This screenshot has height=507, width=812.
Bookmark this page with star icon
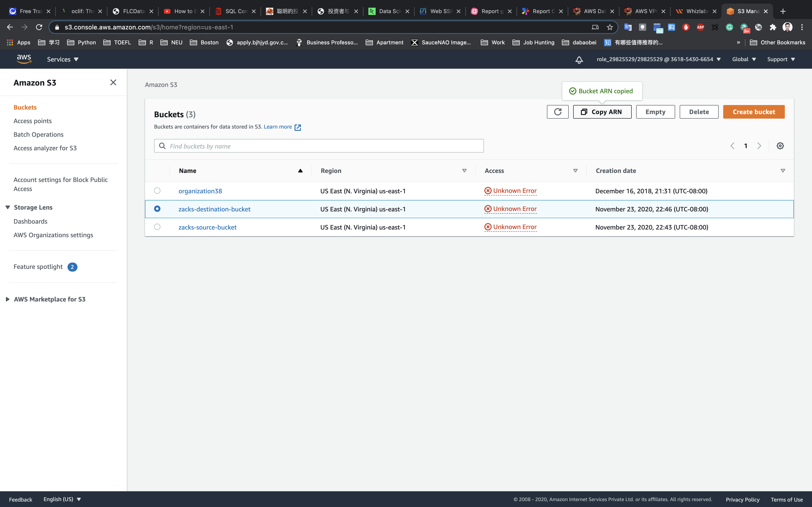610,27
